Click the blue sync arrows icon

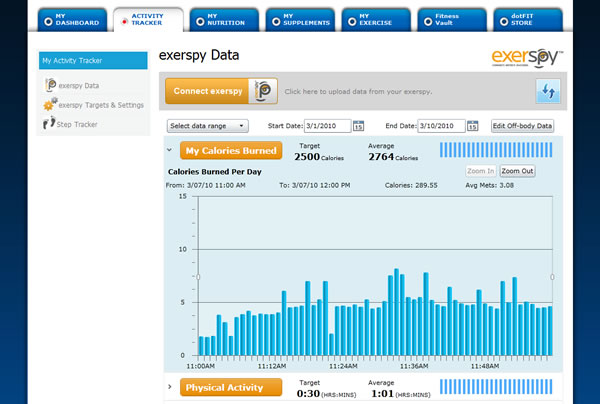click(x=547, y=91)
